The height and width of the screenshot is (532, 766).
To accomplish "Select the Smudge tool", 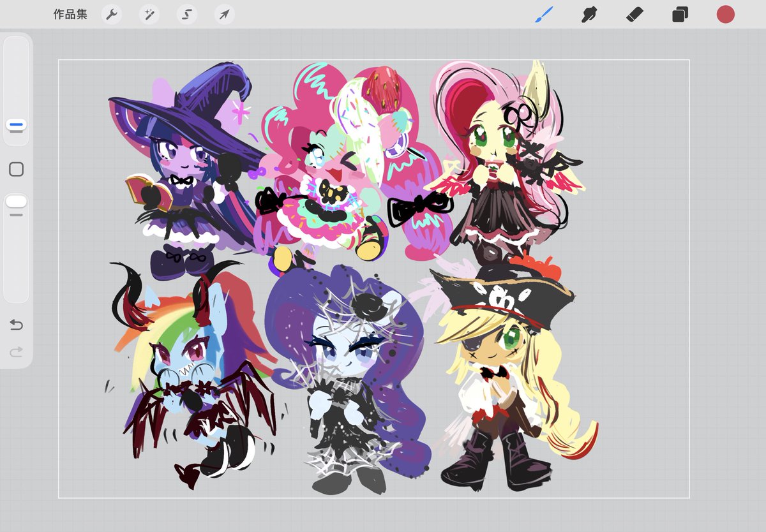I will pyautogui.click(x=589, y=14).
